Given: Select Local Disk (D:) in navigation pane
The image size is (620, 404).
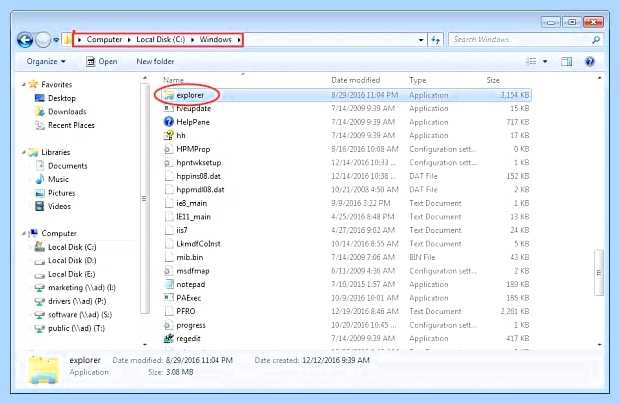Looking at the screenshot, I should tap(65, 261).
